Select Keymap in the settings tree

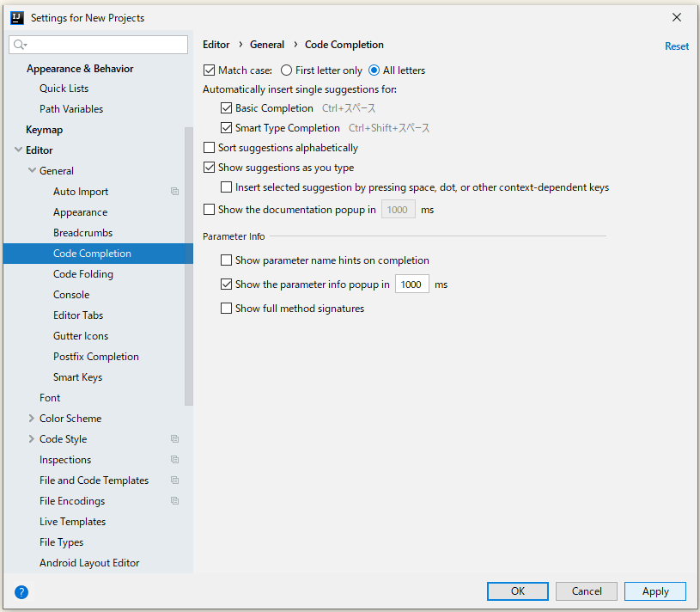pos(44,130)
